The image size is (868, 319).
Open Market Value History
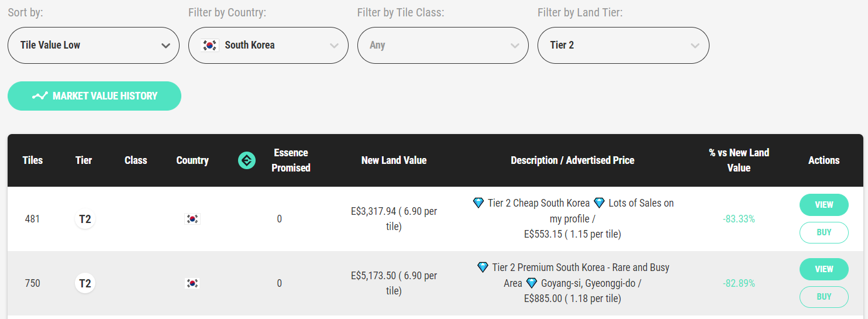point(94,96)
